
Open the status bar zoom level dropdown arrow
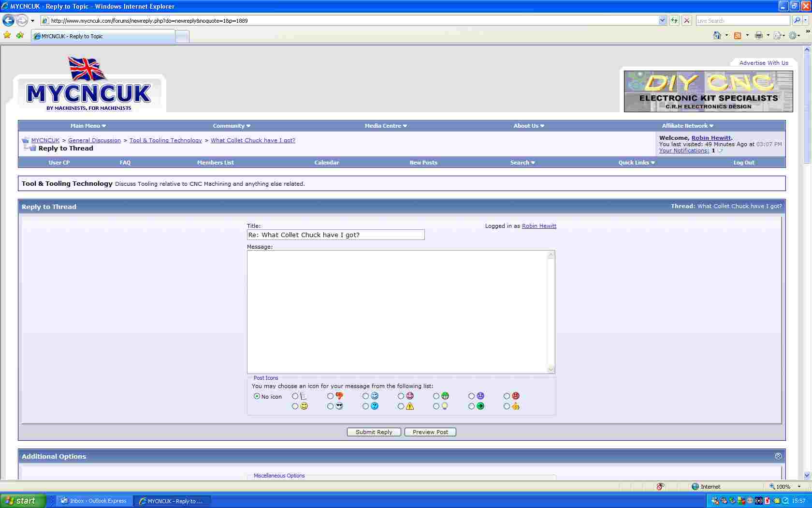(799, 487)
